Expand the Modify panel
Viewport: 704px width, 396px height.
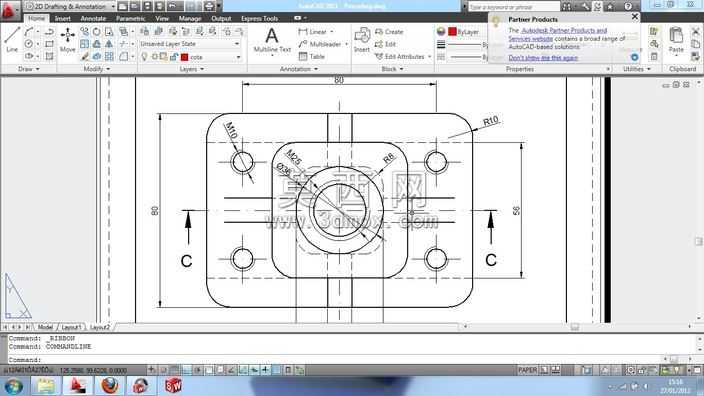(x=97, y=69)
